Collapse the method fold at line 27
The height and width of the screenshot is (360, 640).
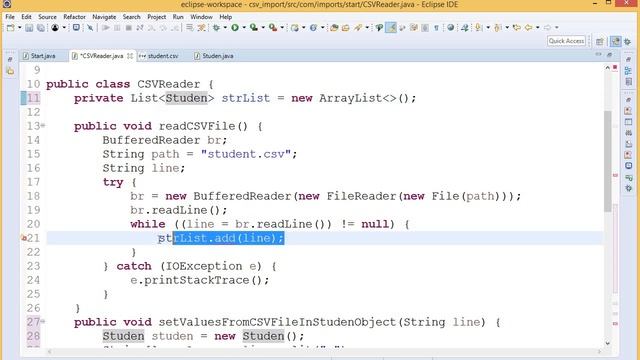click(x=43, y=322)
